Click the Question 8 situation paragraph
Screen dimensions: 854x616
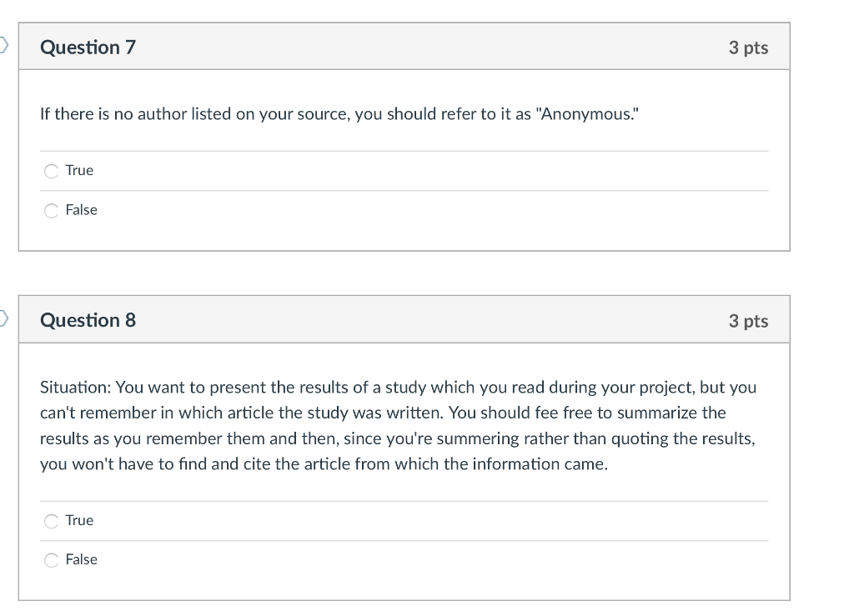399,425
